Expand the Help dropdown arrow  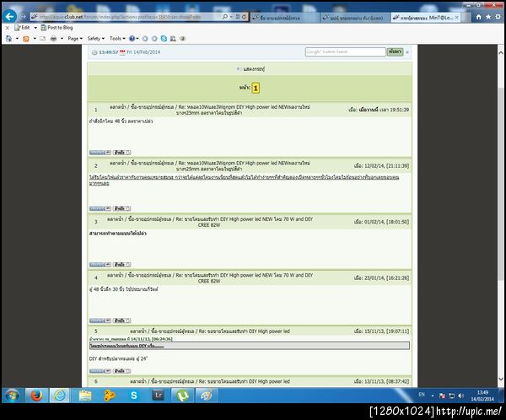coord(137,39)
